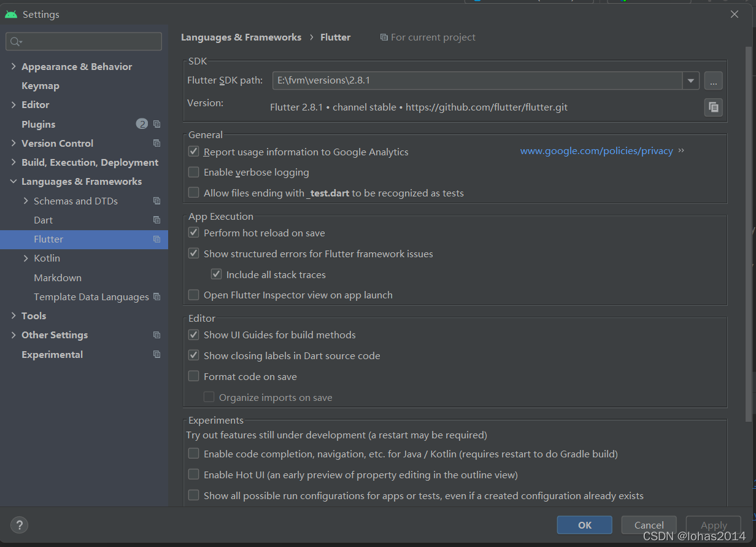Viewport: 756px width, 547px height.
Task: Open www.google.com/policies/privacy link
Action: 596,151
